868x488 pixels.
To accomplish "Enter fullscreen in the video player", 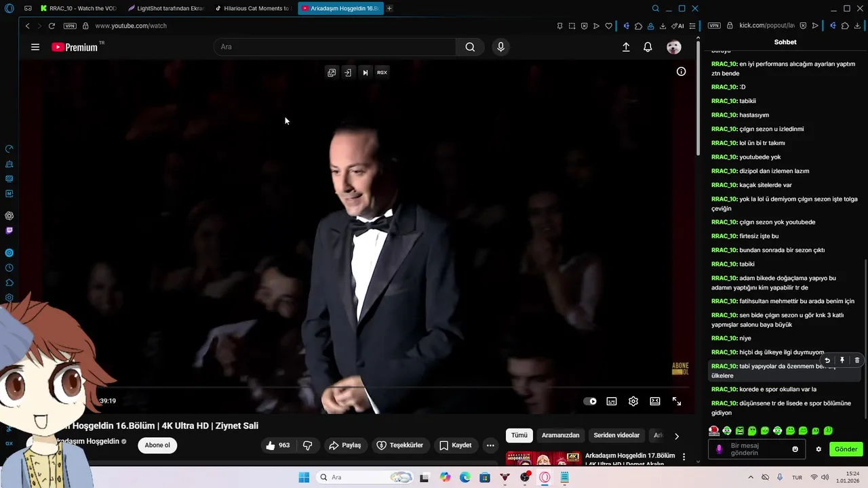I will (x=677, y=401).
